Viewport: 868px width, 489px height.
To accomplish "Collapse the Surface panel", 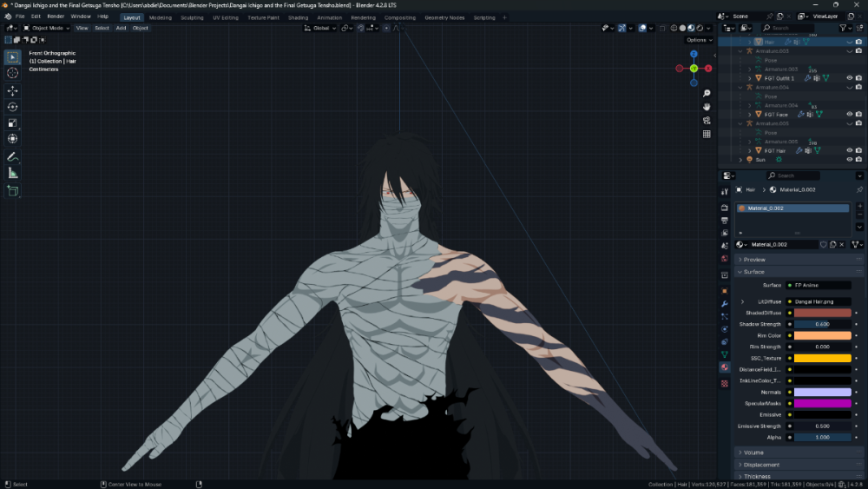I will (x=753, y=272).
